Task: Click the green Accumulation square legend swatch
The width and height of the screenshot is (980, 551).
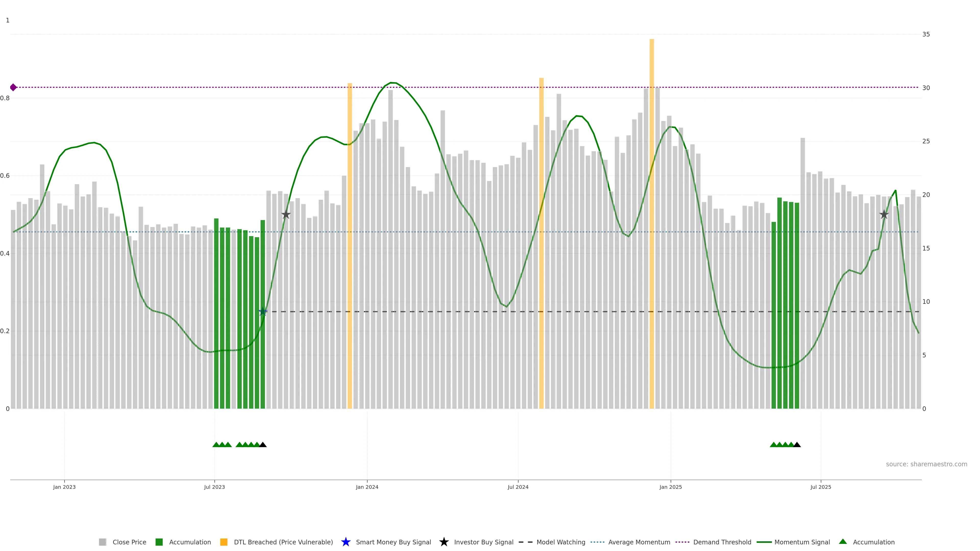Action: [x=159, y=542]
